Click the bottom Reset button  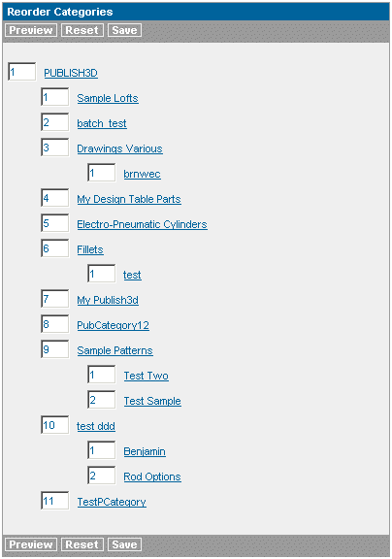click(x=82, y=544)
